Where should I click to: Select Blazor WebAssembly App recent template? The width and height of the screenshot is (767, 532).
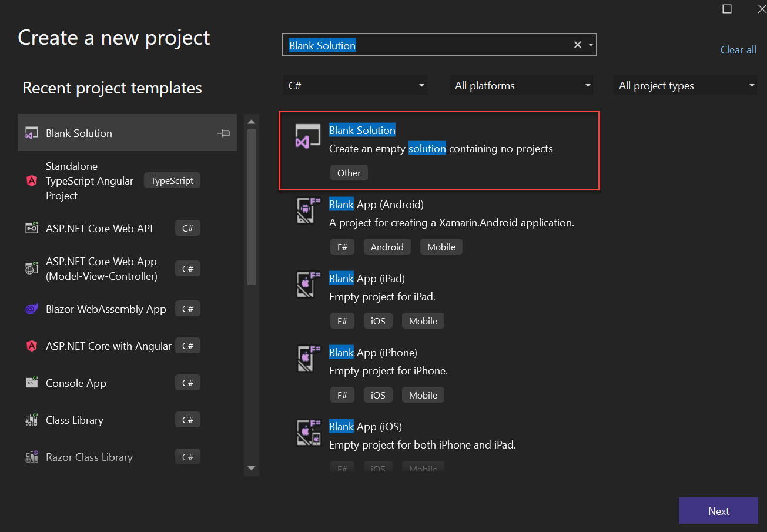click(x=127, y=309)
